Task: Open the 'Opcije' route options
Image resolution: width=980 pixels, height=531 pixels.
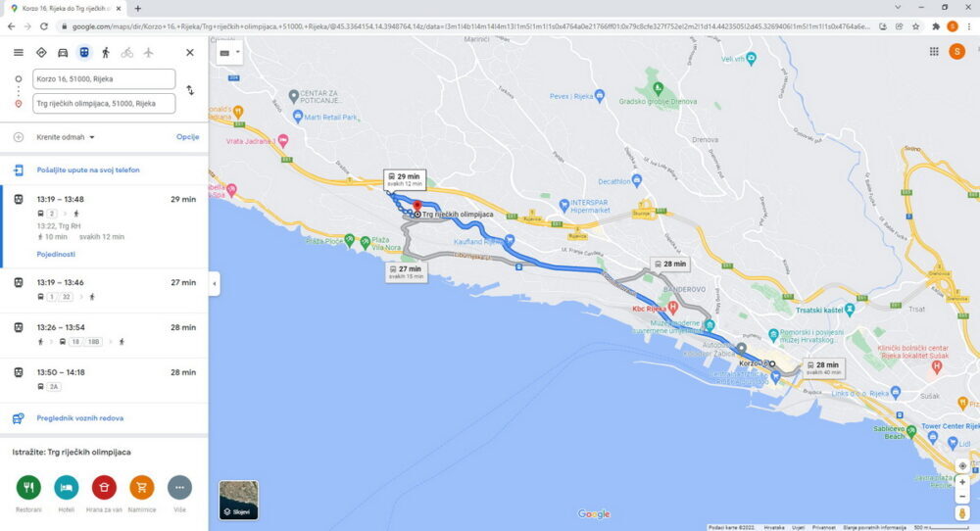Action: pyautogui.click(x=187, y=137)
